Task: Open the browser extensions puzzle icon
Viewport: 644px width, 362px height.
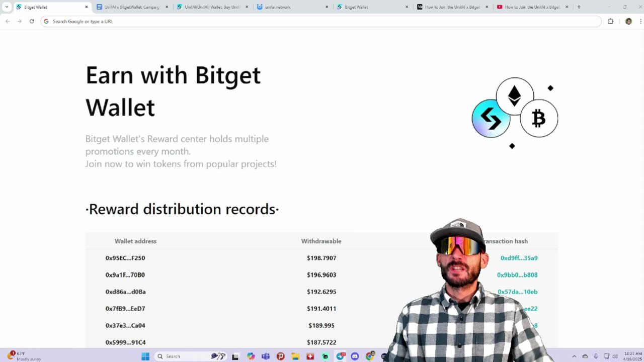Action: [611, 21]
